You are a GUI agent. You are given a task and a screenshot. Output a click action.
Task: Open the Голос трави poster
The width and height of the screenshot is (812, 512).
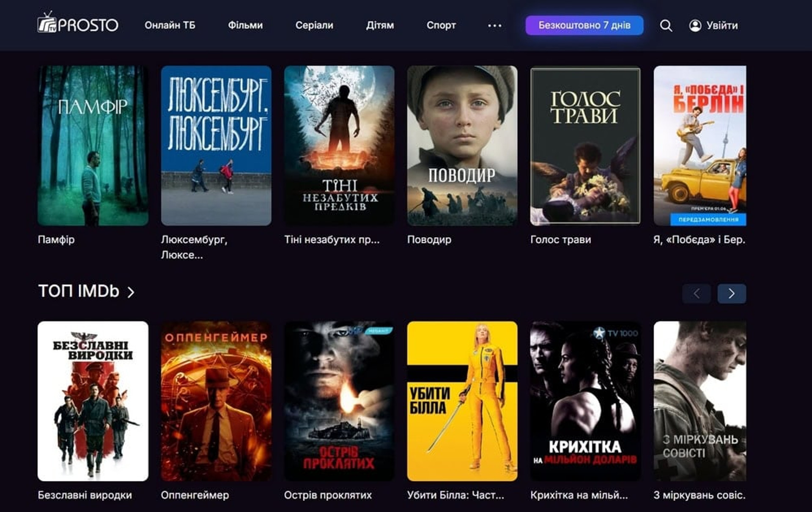pyautogui.click(x=585, y=146)
